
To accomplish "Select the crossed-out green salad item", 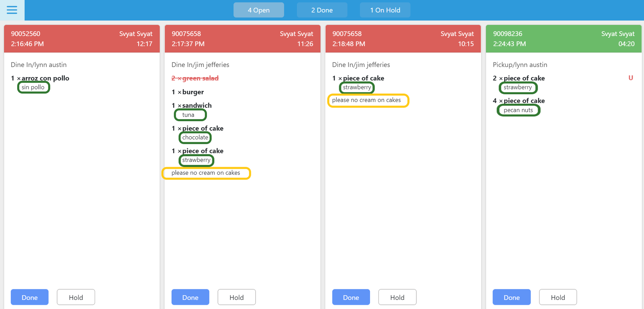I will [x=195, y=78].
